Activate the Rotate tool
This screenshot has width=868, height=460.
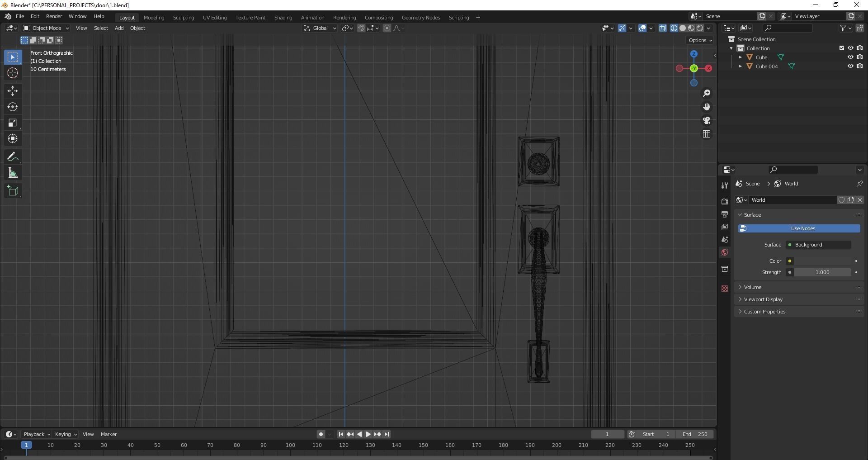pos(13,107)
